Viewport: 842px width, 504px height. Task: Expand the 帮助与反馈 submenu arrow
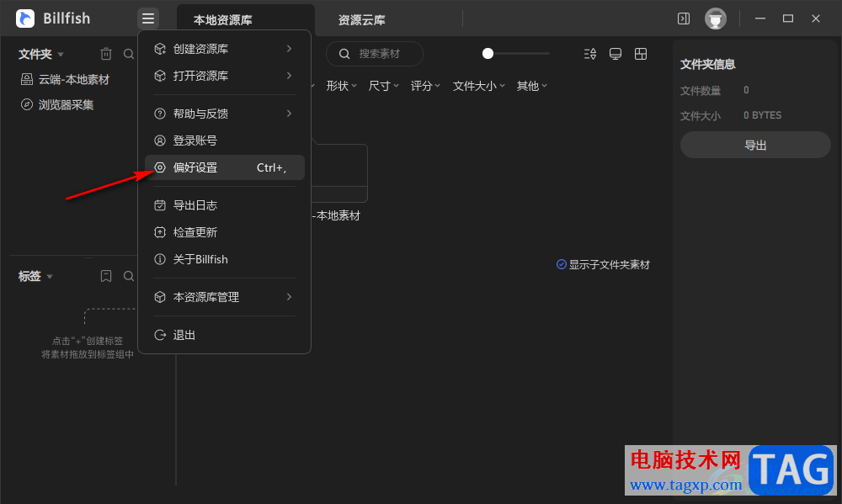coord(289,114)
